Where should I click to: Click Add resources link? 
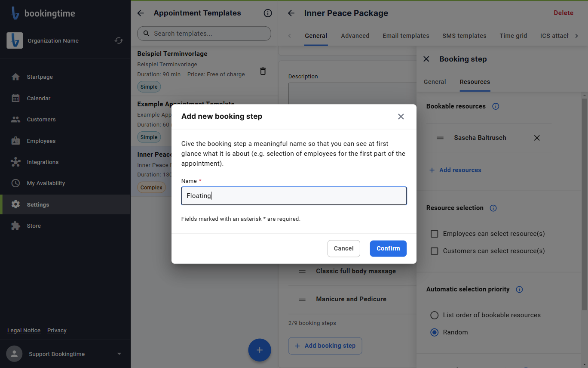pyautogui.click(x=455, y=170)
